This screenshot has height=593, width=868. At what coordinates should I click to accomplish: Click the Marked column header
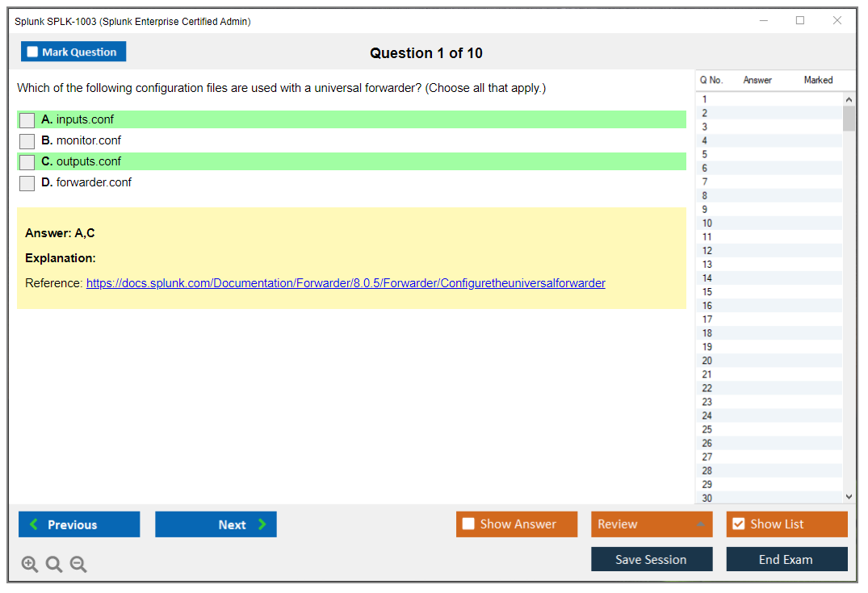pos(818,80)
